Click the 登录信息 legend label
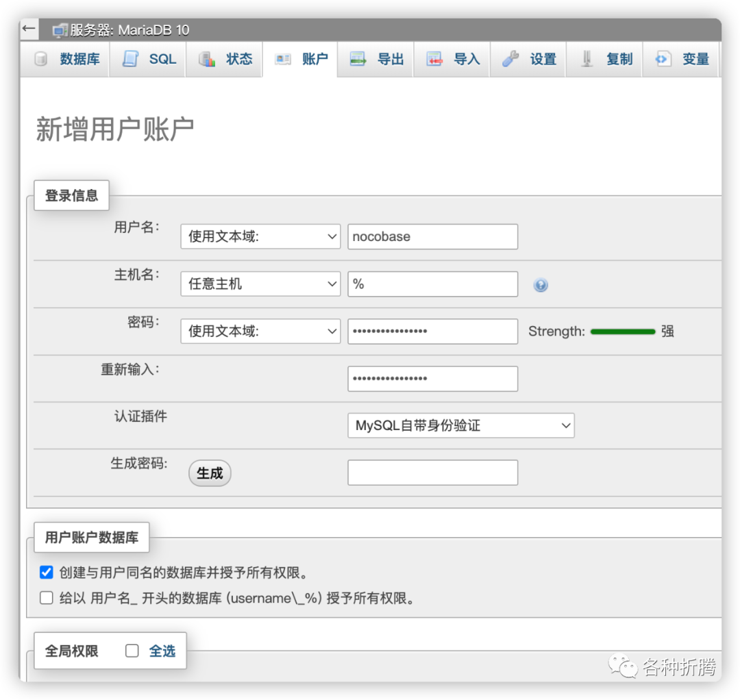The height and width of the screenshot is (700, 740). [71, 195]
